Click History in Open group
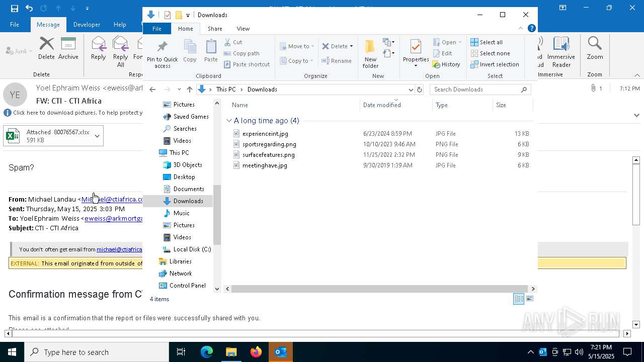The width and height of the screenshot is (644, 362). (446, 64)
